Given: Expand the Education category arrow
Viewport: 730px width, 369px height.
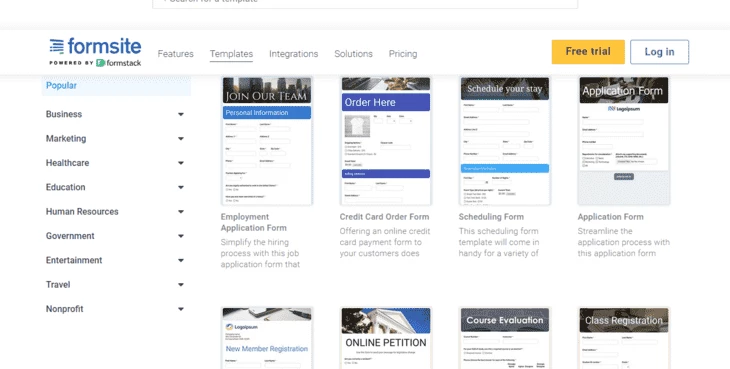Looking at the screenshot, I should click(181, 188).
